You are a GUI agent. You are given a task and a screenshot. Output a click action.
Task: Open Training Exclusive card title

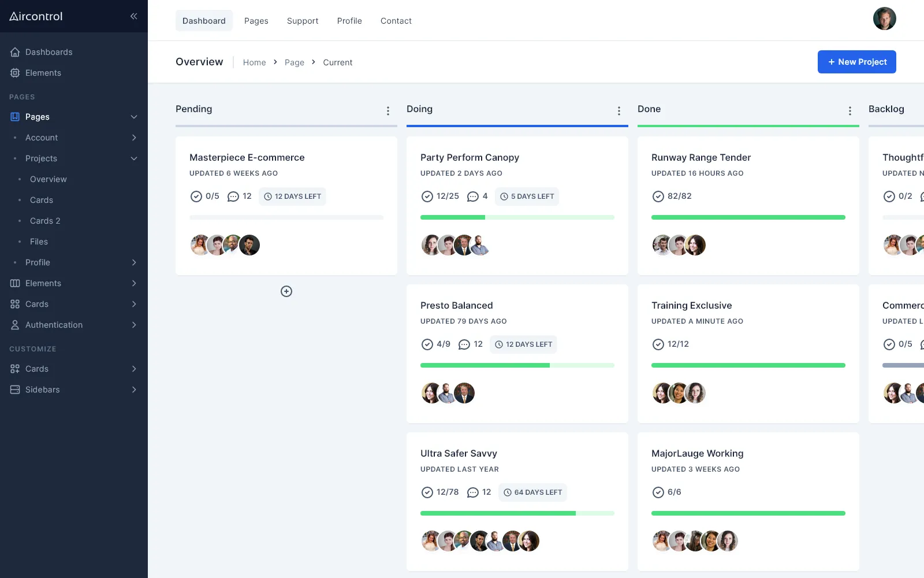(692, 305)
